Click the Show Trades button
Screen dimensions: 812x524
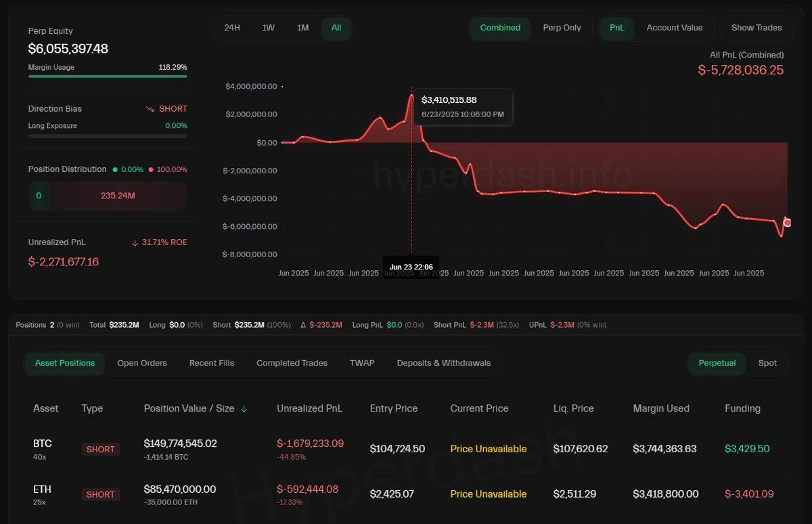tap(757, 28)
